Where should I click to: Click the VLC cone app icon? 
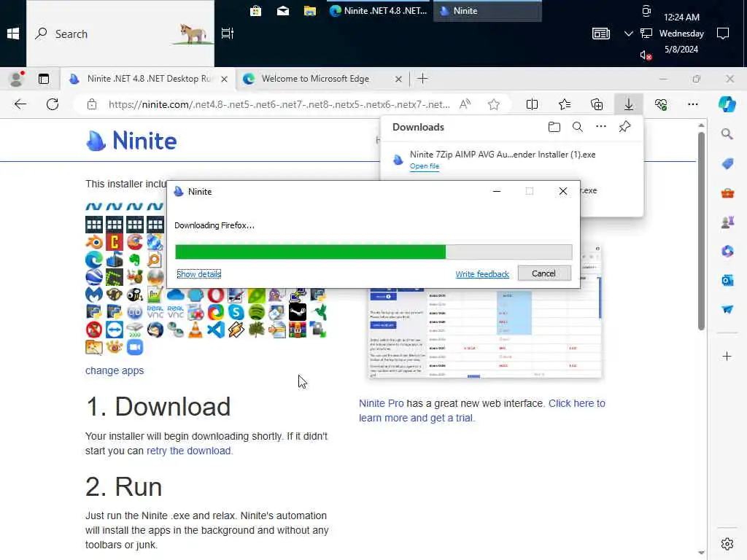tap(195, 330)
